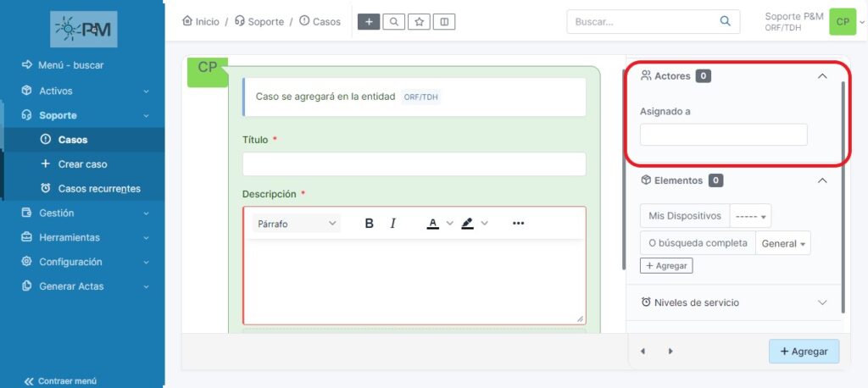Screen dimensions: 868x388
Task: Expand Niveles de servicio section
Action: click(821, 302)
